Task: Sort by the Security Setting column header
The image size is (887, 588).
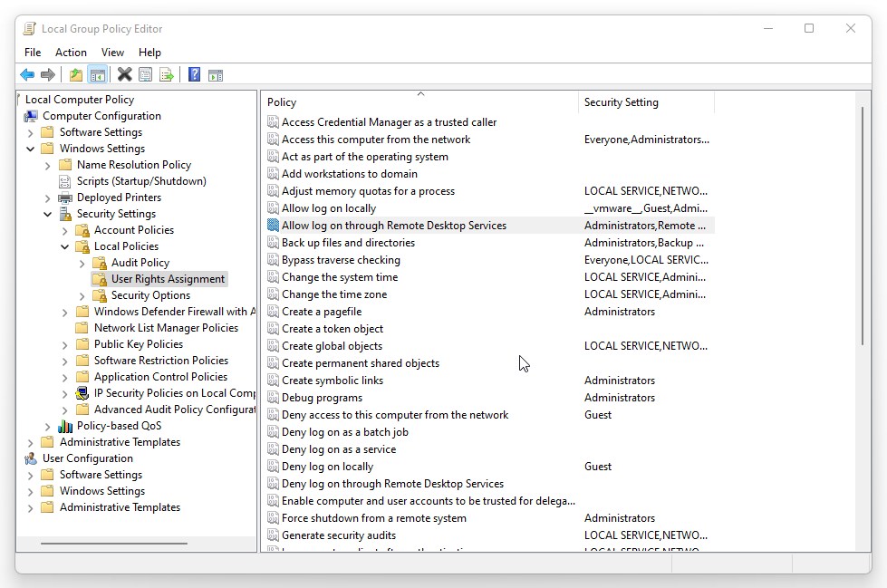Action: tap(646, 102)
